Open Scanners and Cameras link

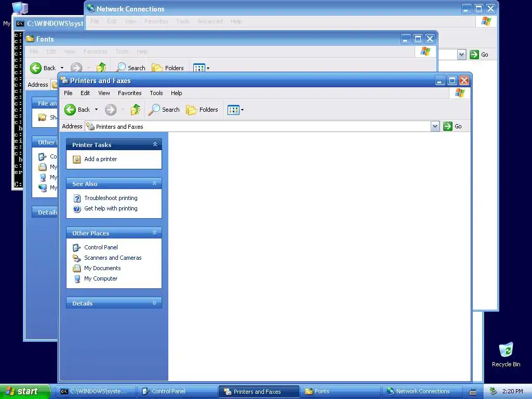click(113, 258)
